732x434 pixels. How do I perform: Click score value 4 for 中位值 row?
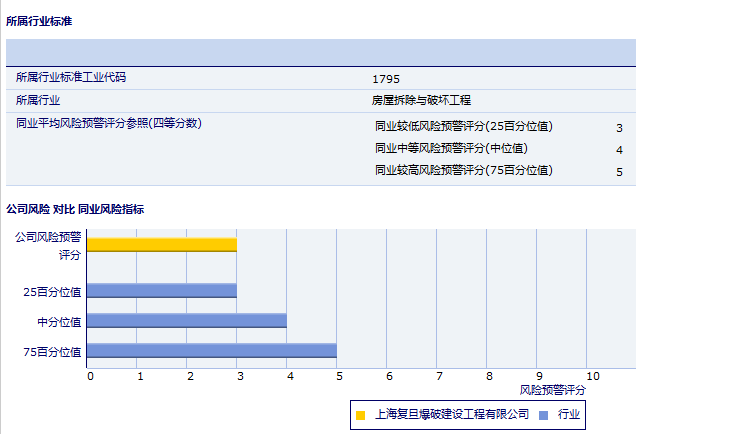tap(619, 150)
